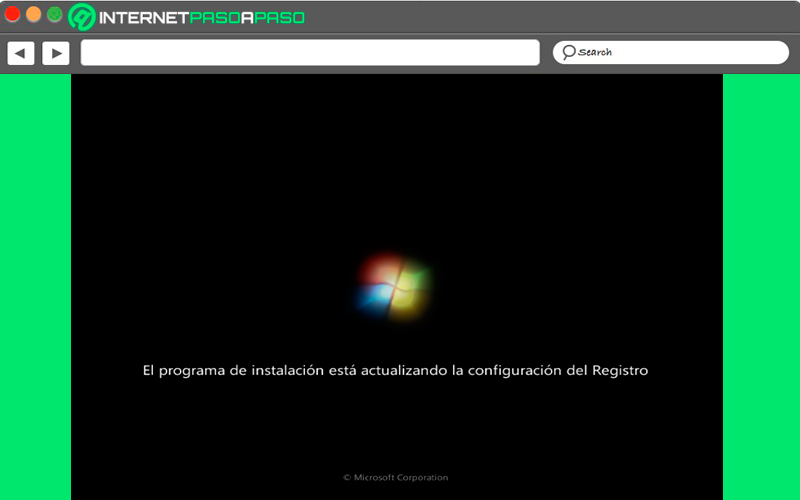Click the text "El programa de instalación está actualizando la configuración del Registro"
Viewport: 800px width, 500px height.
tap(395, 370)
